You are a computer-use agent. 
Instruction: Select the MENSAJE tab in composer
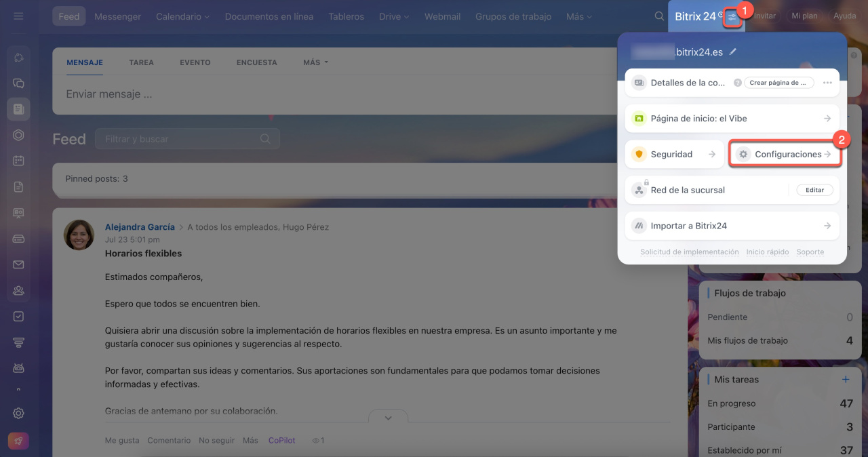point(85,62)
